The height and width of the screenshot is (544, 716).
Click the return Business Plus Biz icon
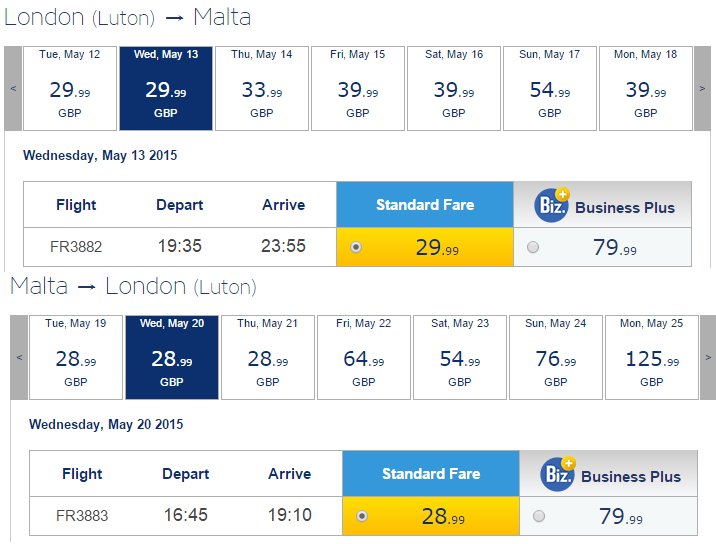coord(558,473)
